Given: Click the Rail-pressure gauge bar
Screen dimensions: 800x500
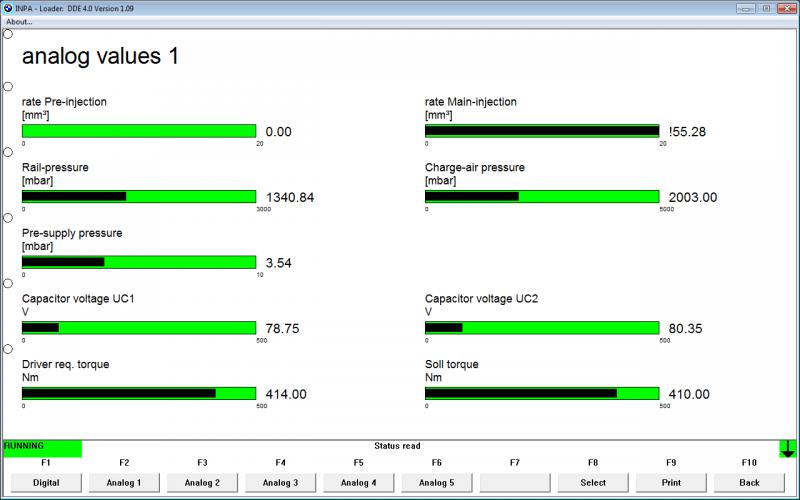Looking at the screenshot, I should click(139, 197).
